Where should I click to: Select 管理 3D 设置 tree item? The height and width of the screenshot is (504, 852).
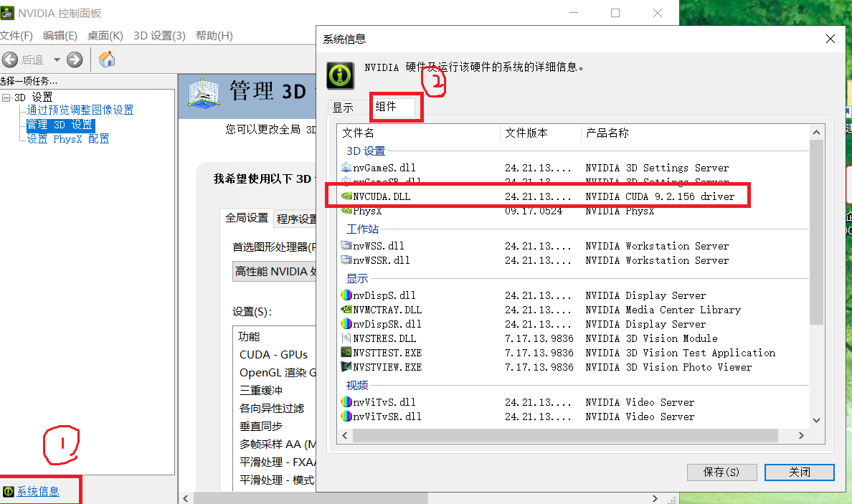click(x=60, y=125)
